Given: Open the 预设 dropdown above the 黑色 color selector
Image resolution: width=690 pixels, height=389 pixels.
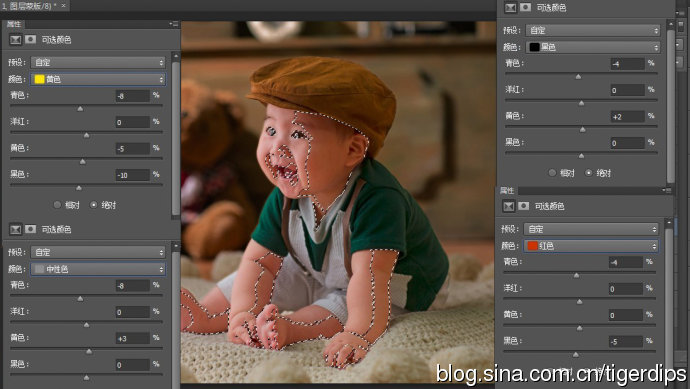Looking at the screenshot, I should click(593, 30).
